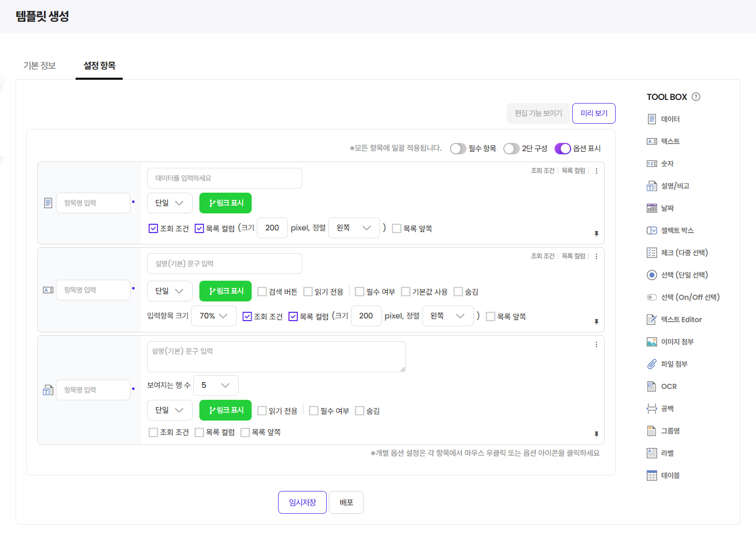Image resolution: width=756 pixels, height=535 pixels.
Task: Click the OCR tool icon
Action: (652, 386)
